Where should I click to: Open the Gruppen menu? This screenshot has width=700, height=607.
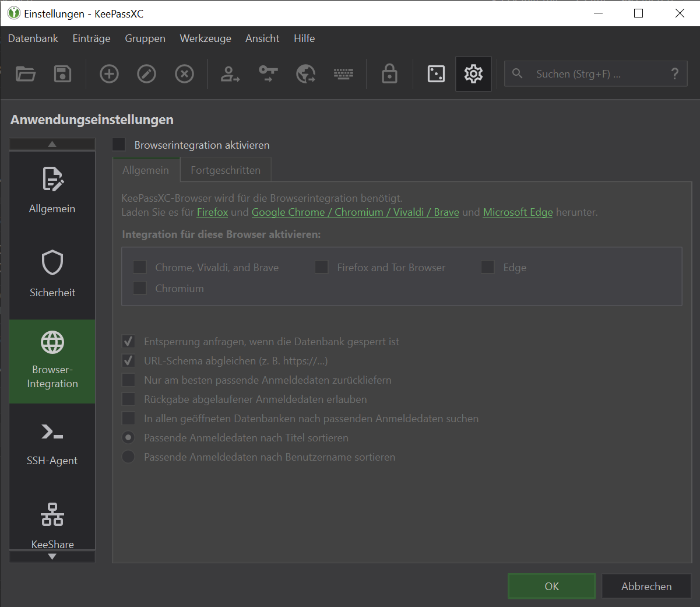[x=145, y=38]
